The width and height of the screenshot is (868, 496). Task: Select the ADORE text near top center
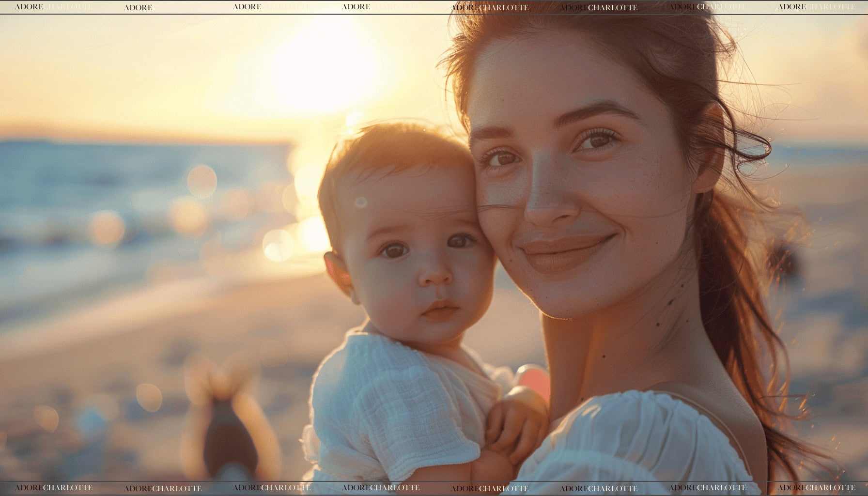[355, 7]
